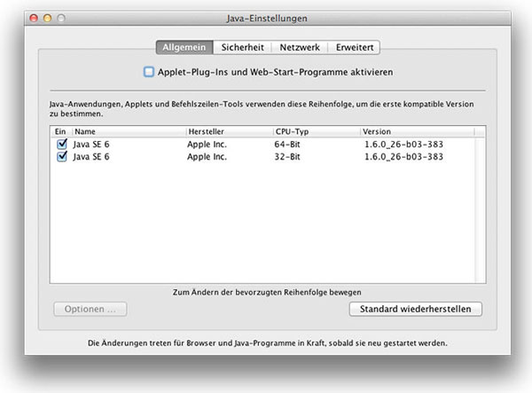This screenshot has height=393, width=532.
Task: Select the Java SE 6 32-Bit row
Action: click(266, 156)
